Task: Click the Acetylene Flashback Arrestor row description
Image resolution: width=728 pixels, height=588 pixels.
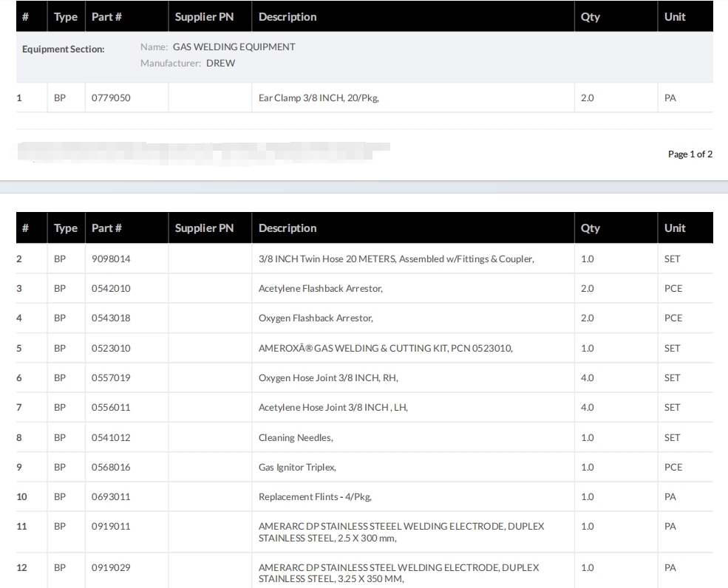Action: [x=321, y=289]
